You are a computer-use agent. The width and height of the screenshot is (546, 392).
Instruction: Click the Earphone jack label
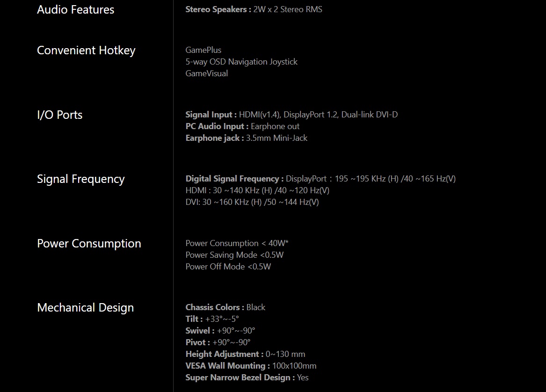[x=214, y=138]
